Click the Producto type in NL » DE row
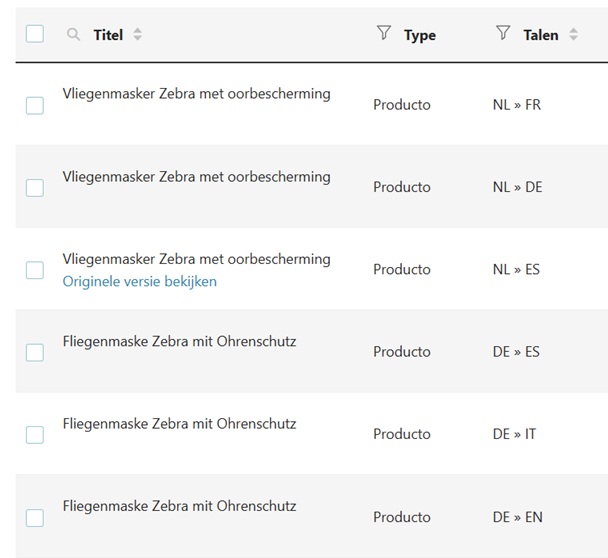The height and width of the screenshot is (558, 608). [x=402, y=187]
